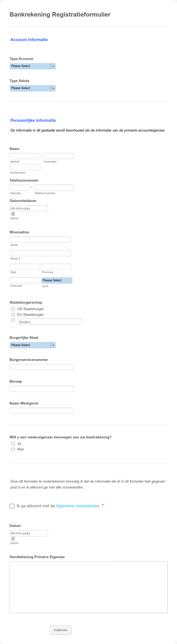This screenshot has height=644, width=177.
Task: Click inside the Voornaam field
Action: pyautogui.click(x=58, y=156)
